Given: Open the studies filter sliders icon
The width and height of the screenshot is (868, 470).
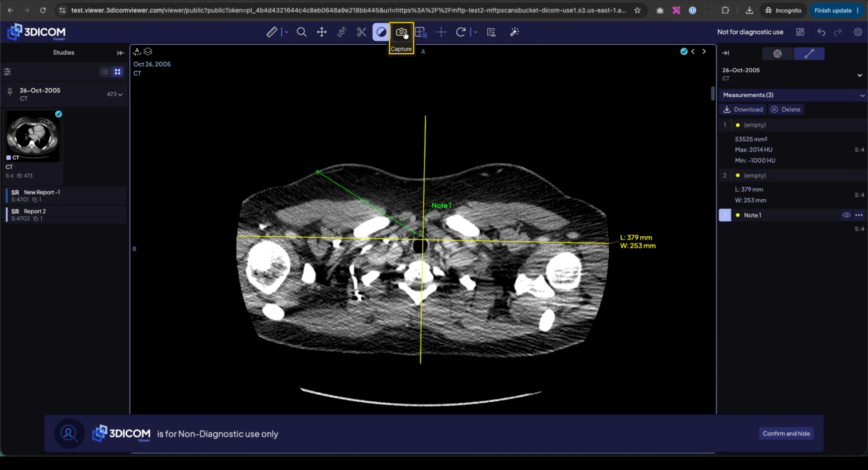Looking at the screenshot, I should coord(7,72).
